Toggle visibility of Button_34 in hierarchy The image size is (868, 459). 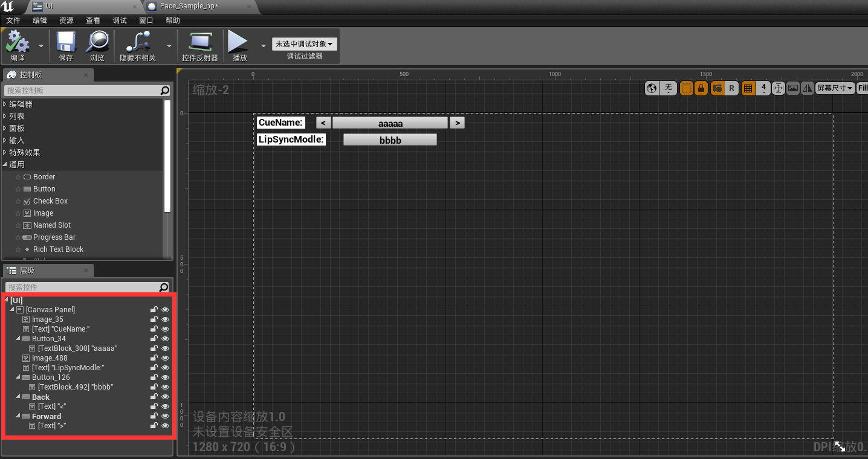click(165, 339)
